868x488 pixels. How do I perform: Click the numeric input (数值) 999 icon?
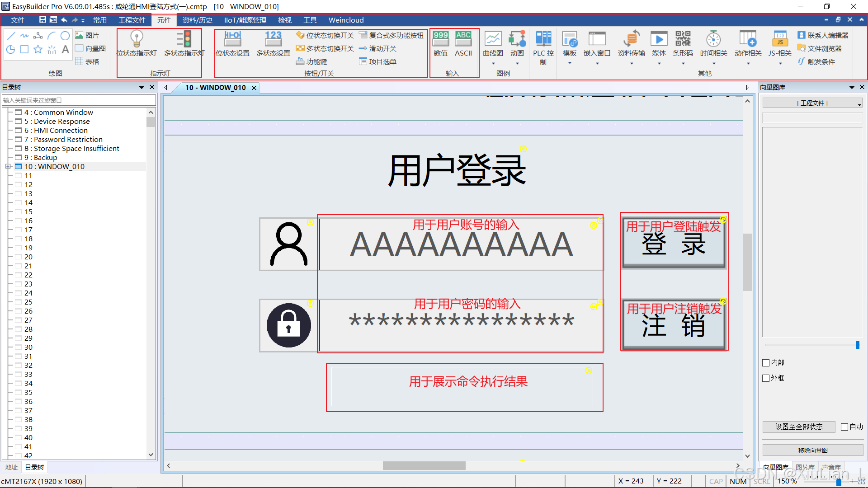pyautogui.click(x=440, y=39)
